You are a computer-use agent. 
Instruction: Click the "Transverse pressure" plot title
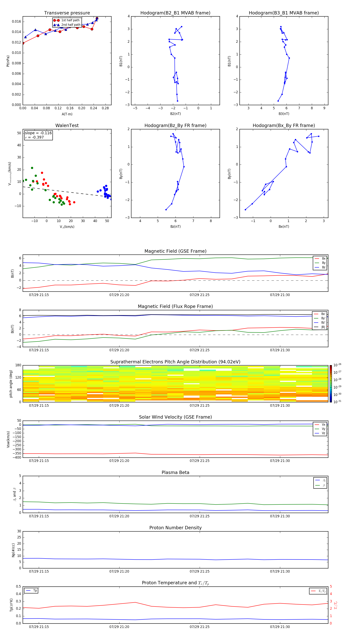[67, 13]
